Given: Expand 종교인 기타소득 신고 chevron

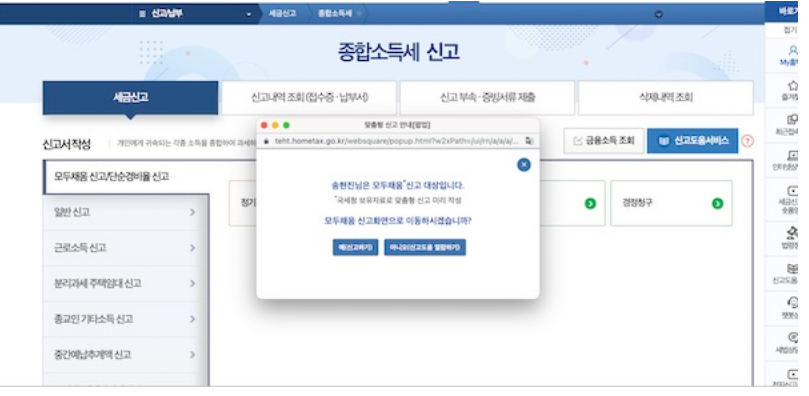Looking at the screenshot, I should point(192,319).
